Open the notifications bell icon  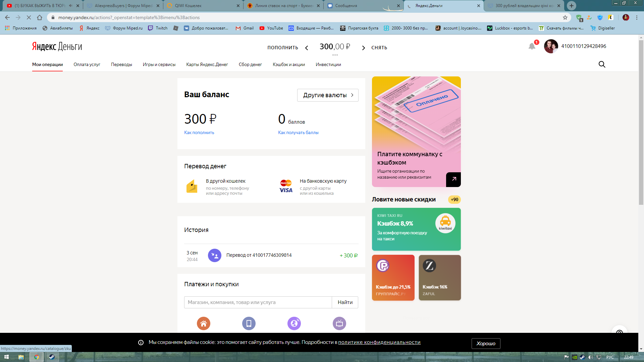pos(532,46)
